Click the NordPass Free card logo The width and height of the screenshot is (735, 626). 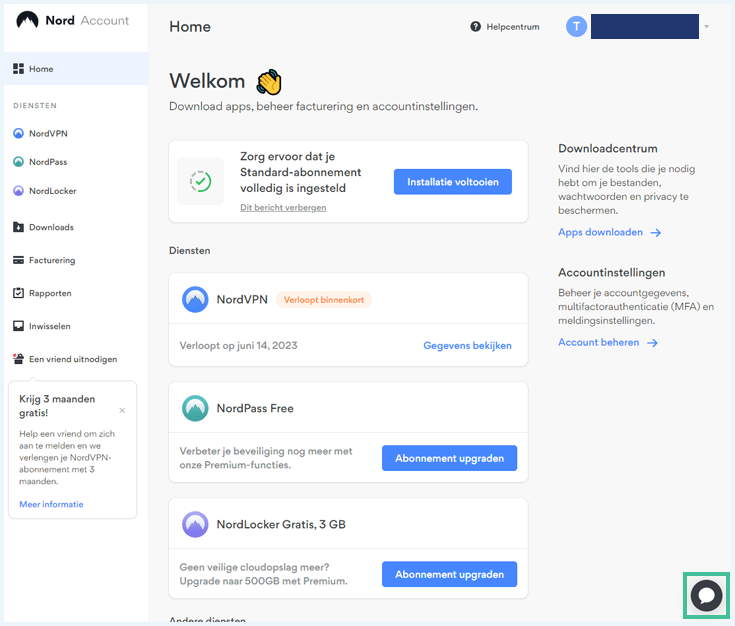pyautogui.click(x=195, y=408)
